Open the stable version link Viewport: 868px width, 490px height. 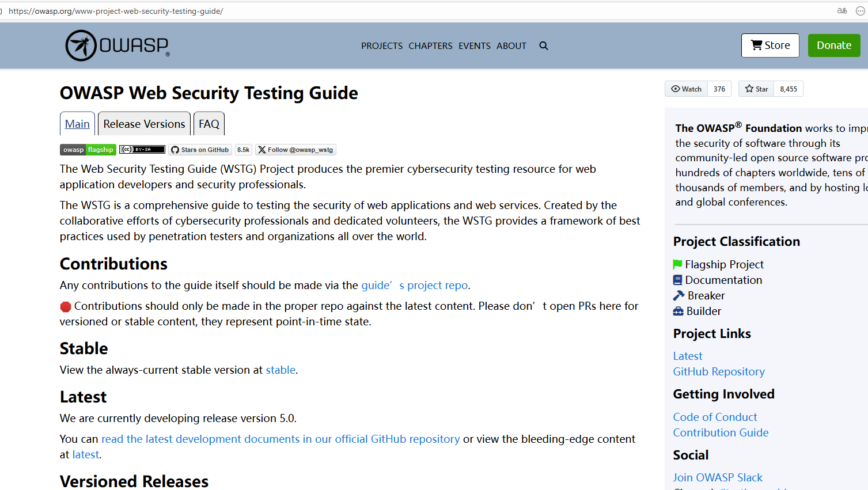(x=280, y=370)
